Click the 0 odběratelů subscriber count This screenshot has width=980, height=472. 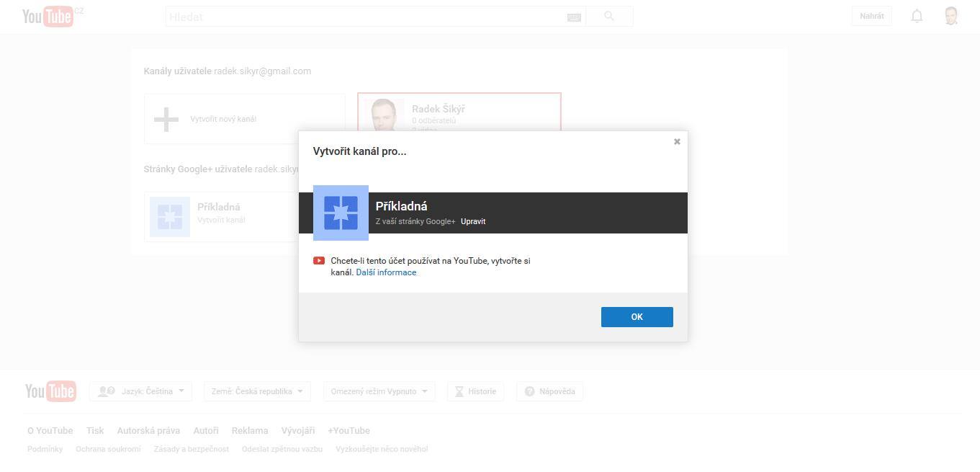(434, 121)
